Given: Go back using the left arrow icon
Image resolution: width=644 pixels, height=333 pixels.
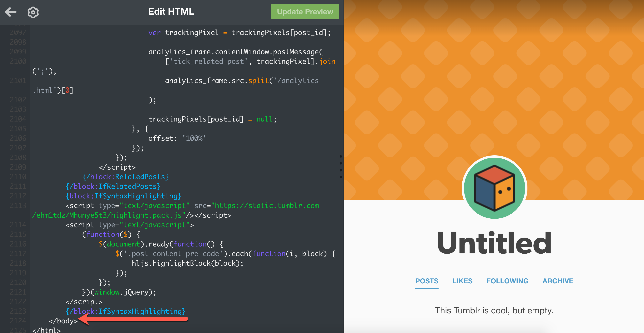Looking at the screenshot, I should point(11,12).
